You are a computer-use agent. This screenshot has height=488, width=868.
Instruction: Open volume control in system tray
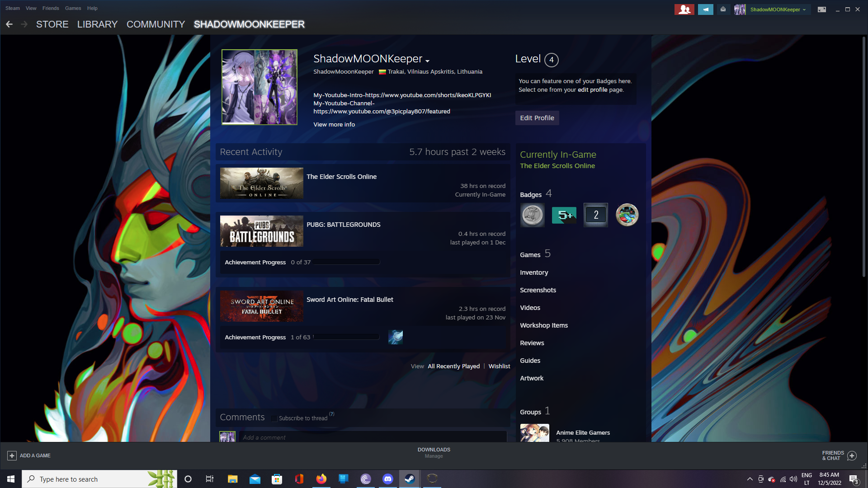point(793,479)
